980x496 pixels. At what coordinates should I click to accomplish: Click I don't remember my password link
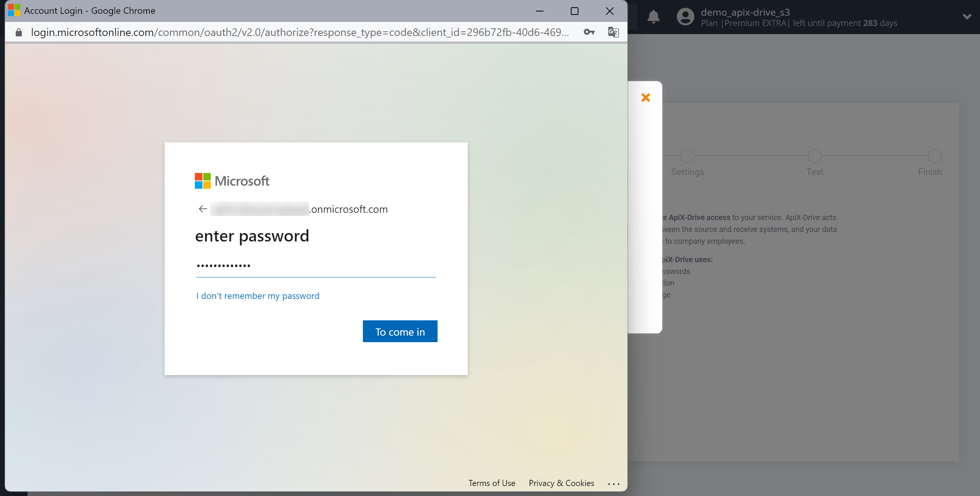pos(258,295)
